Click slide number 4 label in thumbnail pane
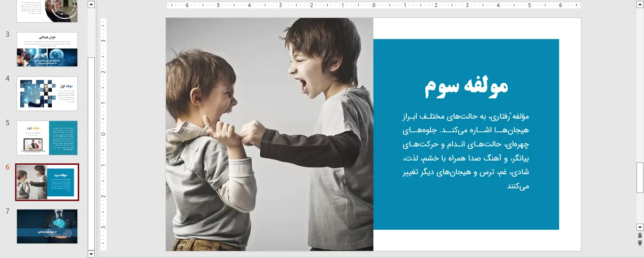The height and width of the screenshot is (258, 644). pyautogui.click(x=8, y=79)
